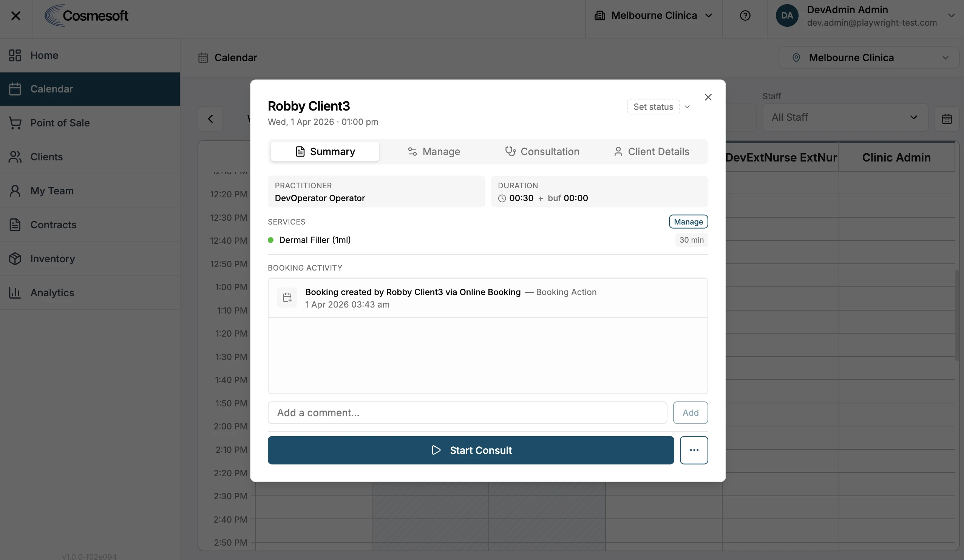Switch to the Manage tab
The image size is (964, 560).
[x=434, y=152]
